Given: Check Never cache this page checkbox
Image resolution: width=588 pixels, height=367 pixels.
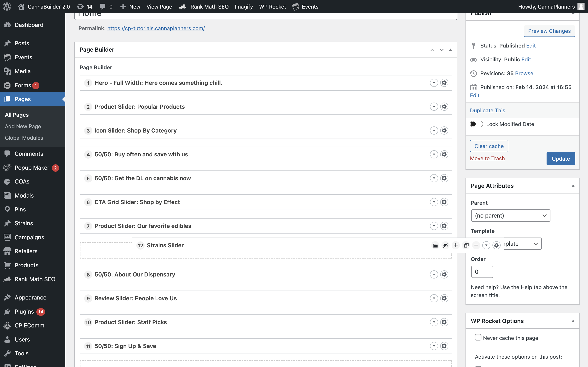Looking at the screenshot, I should click(x=478, y=337).
